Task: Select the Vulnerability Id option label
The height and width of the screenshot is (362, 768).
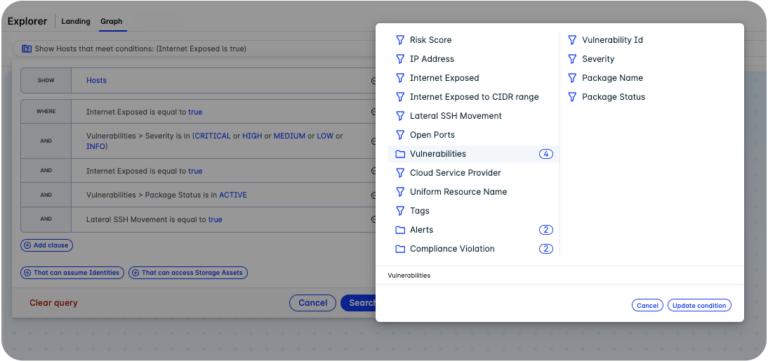Action: point(612,40)
